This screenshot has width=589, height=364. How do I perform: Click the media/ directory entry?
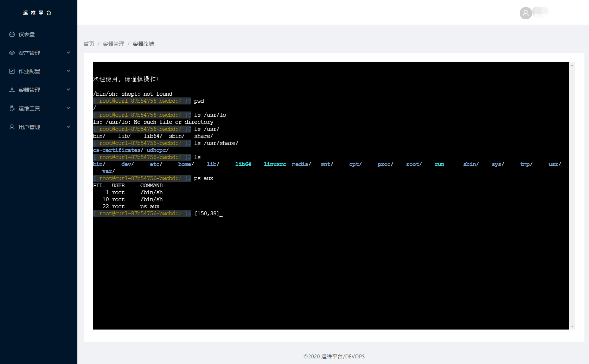302,164
